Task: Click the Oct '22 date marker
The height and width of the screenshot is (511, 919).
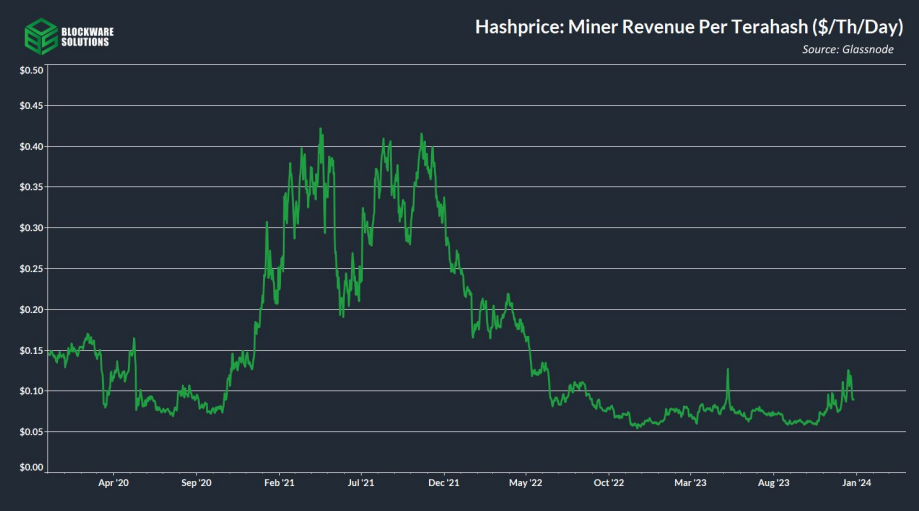Action: (x=608, y=482)
